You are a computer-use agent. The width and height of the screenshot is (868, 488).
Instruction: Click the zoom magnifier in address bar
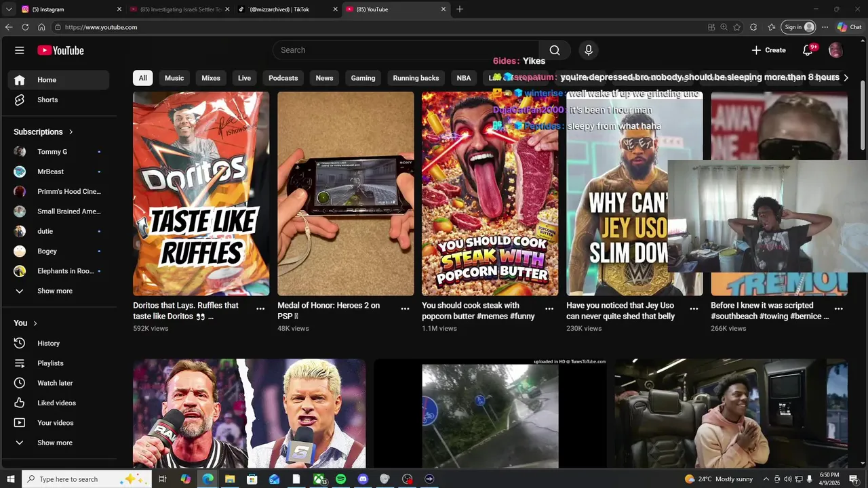(x=724, y=27)
